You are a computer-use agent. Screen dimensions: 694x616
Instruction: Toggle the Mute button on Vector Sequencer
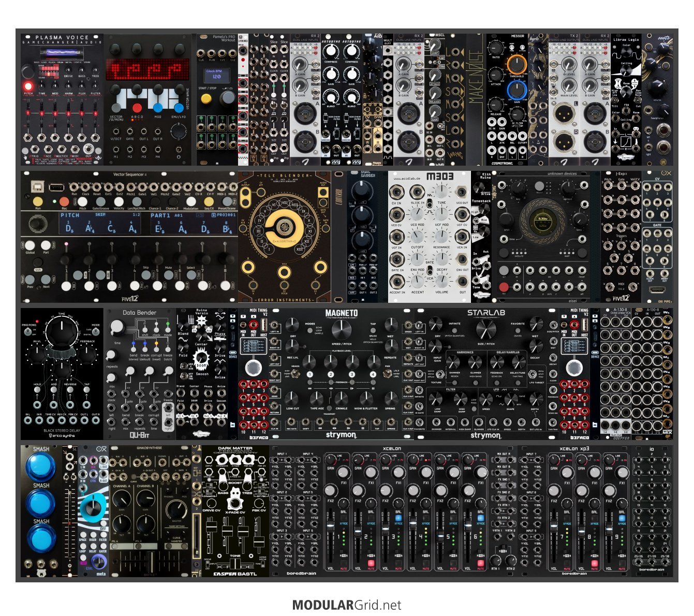[x=168, y=275]
